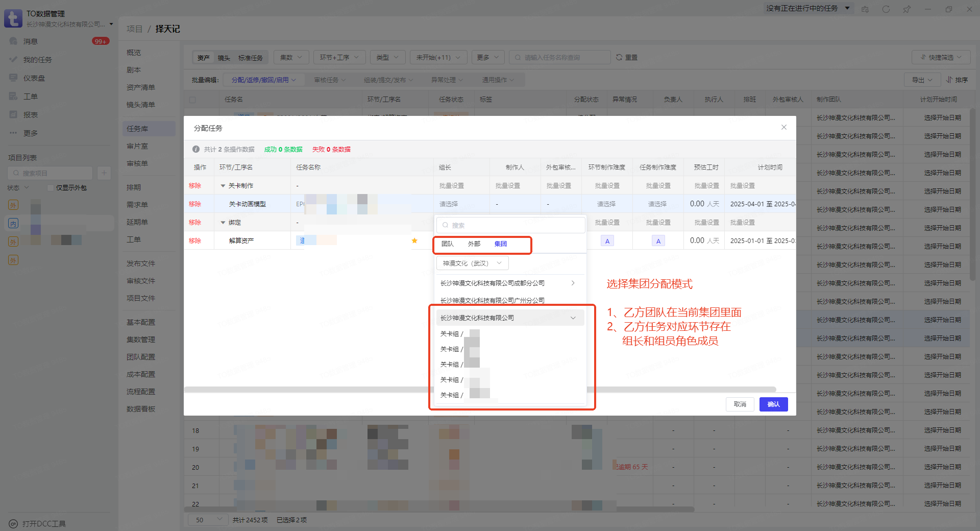Collapse the 关卡制作 tree row
980x531 pixels.
(x=223, y=186)
